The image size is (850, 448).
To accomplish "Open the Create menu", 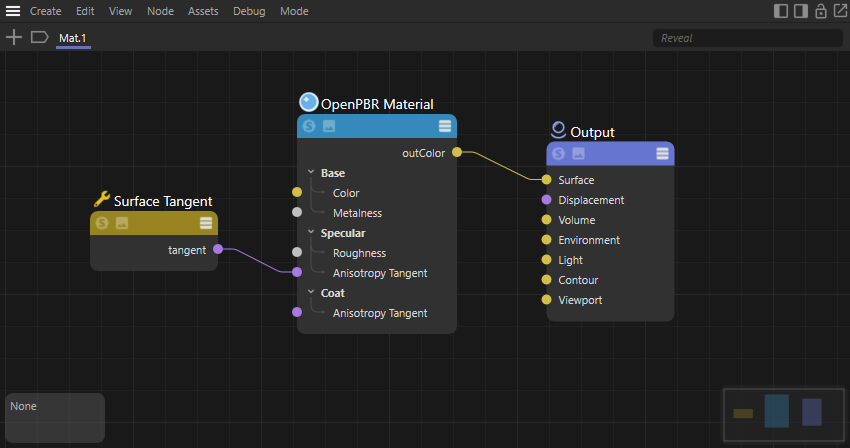I will coord(45,11).
